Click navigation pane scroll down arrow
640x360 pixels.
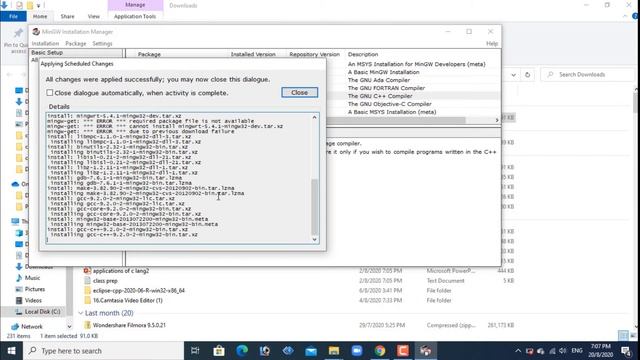[69, 327]
